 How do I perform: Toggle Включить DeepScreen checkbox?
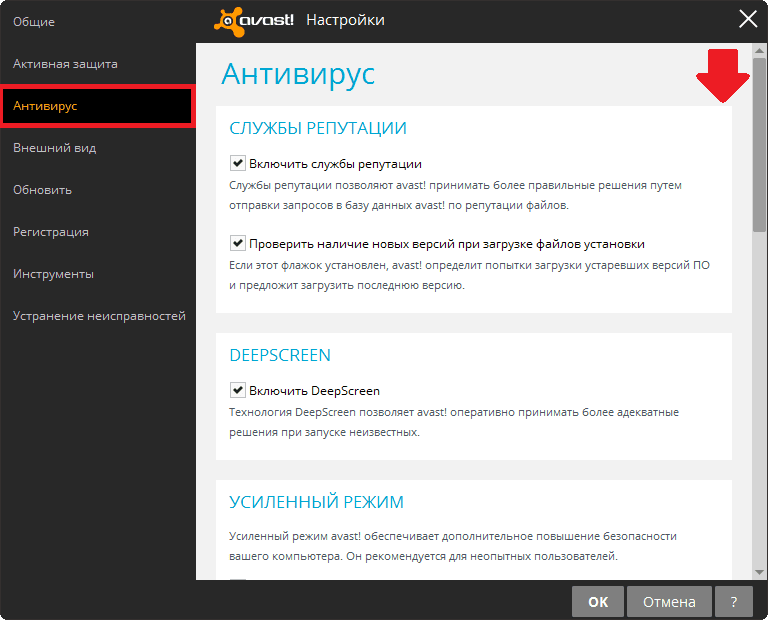tap(238, 390)
